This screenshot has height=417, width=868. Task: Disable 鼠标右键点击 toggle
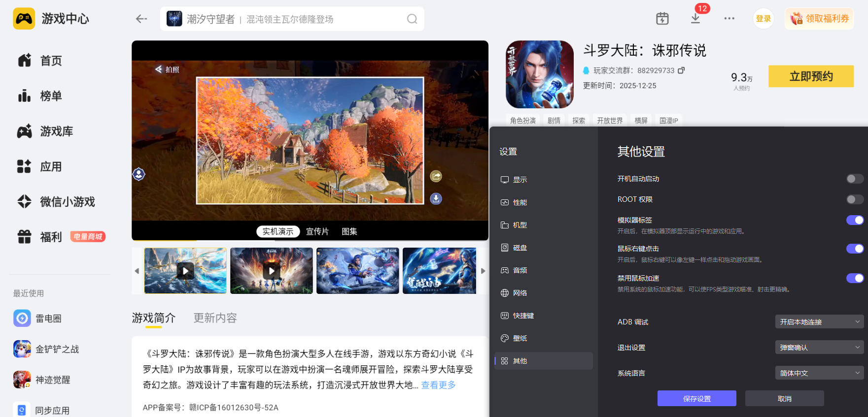(x=855, y=249)
